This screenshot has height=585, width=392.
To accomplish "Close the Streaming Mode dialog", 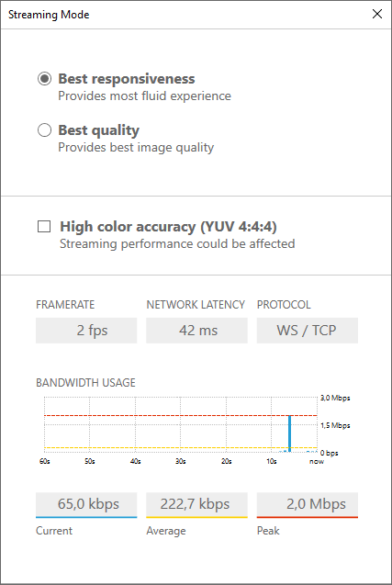I will (x=377, y=14).
